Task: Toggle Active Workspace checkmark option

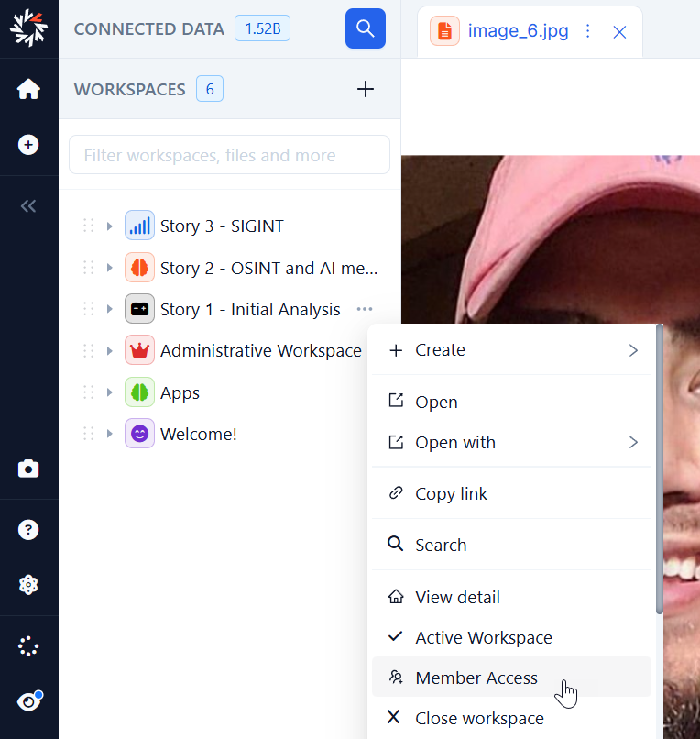Action: 483,637
